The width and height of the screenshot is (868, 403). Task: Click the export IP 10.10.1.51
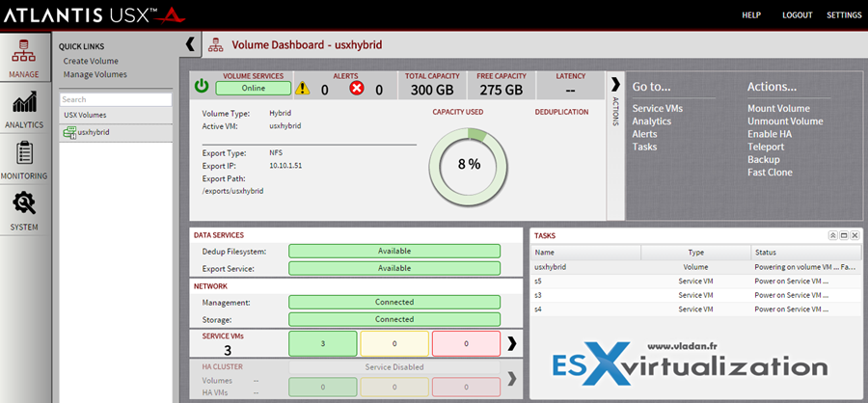(285, 166)
